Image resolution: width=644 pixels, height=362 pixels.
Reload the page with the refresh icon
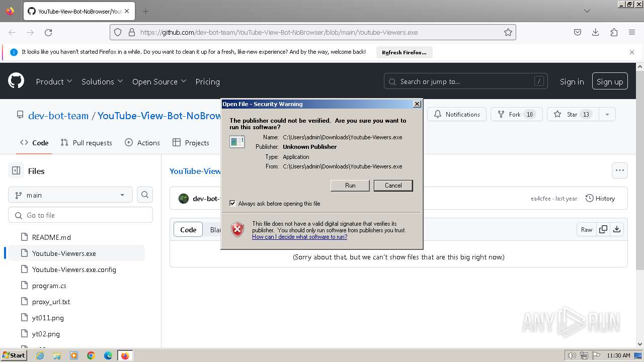pyautogui.click(x=48, y=32)
